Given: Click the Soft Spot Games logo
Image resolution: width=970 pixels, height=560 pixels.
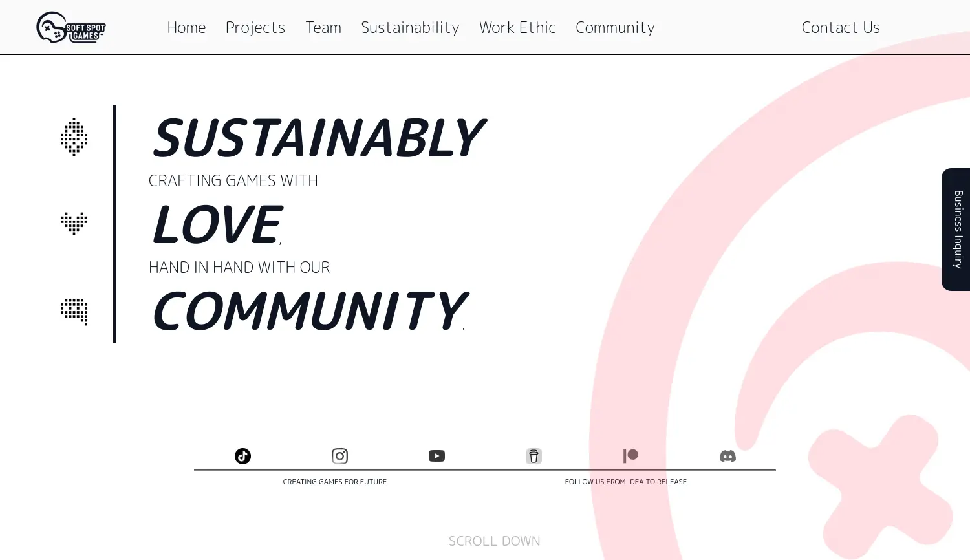Looking at the screenshot, I should coord(70,27).
